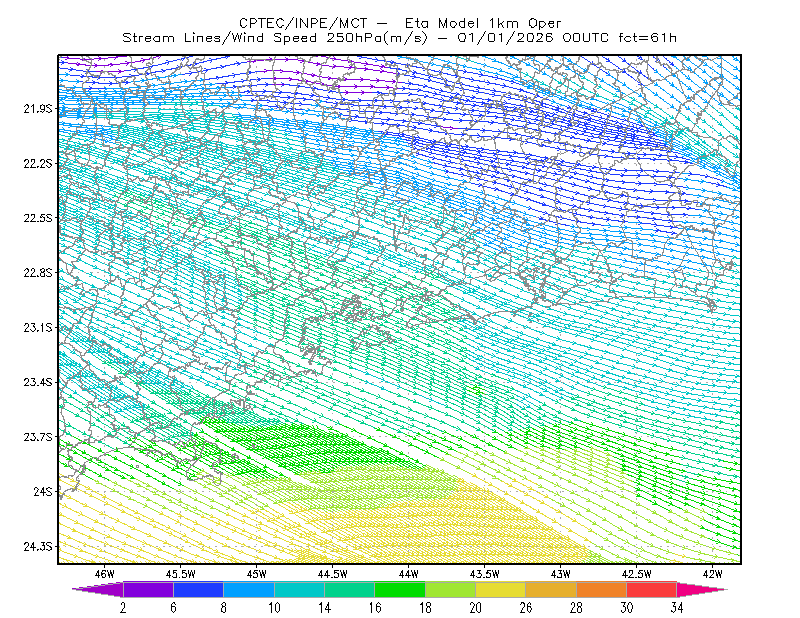
Task: Click the 24.3S latitude axis label
Action: click(38, 547)
